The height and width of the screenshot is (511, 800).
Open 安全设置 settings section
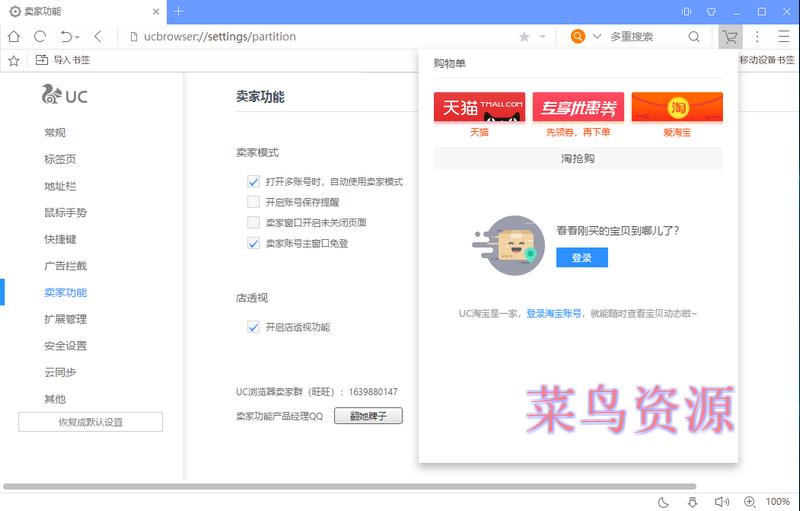tap(65, 346)
